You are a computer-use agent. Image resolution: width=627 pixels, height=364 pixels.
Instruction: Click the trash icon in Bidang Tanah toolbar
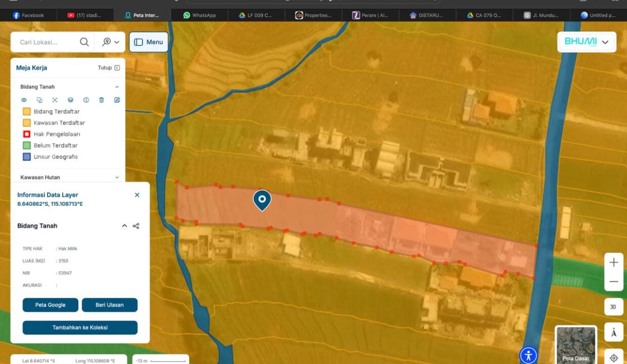pos(102,100)
